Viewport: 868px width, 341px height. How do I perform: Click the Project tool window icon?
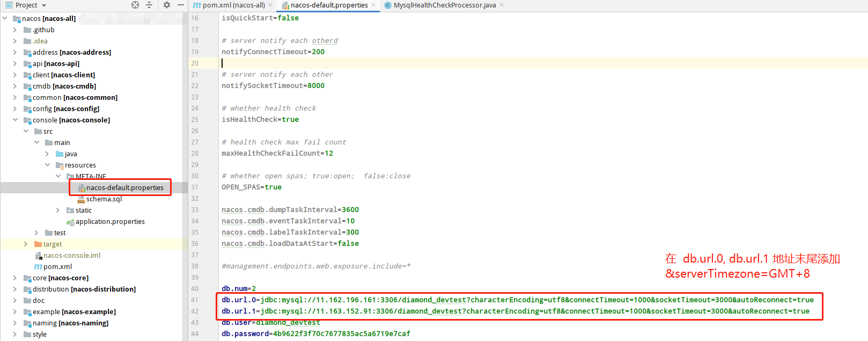(x=9, y=5)
